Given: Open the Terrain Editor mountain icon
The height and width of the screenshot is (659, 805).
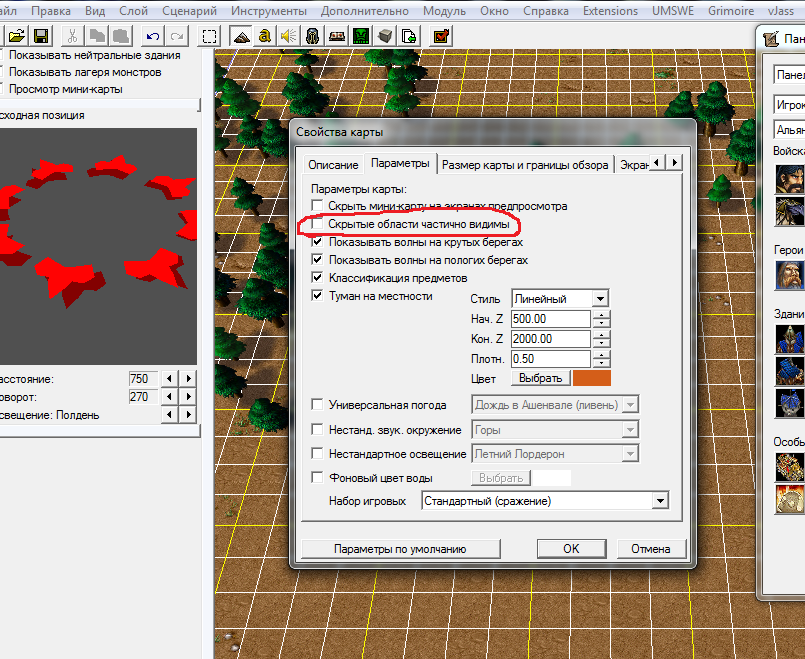Looking at the screenshot, I should coord(240,36).
